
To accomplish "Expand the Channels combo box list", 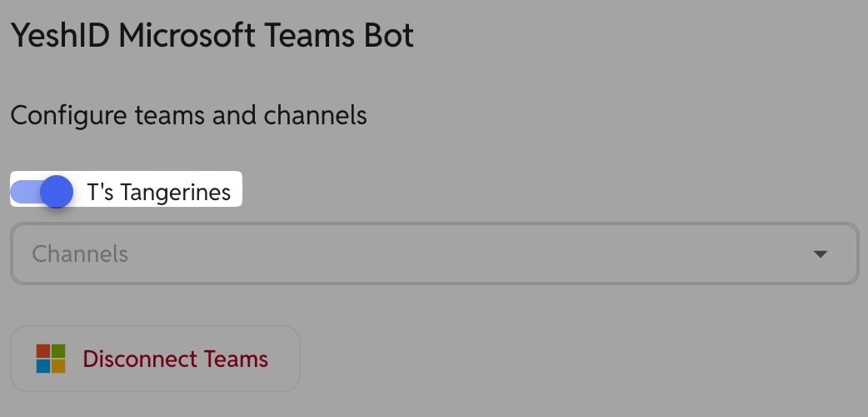I will (x=435, y=254).
